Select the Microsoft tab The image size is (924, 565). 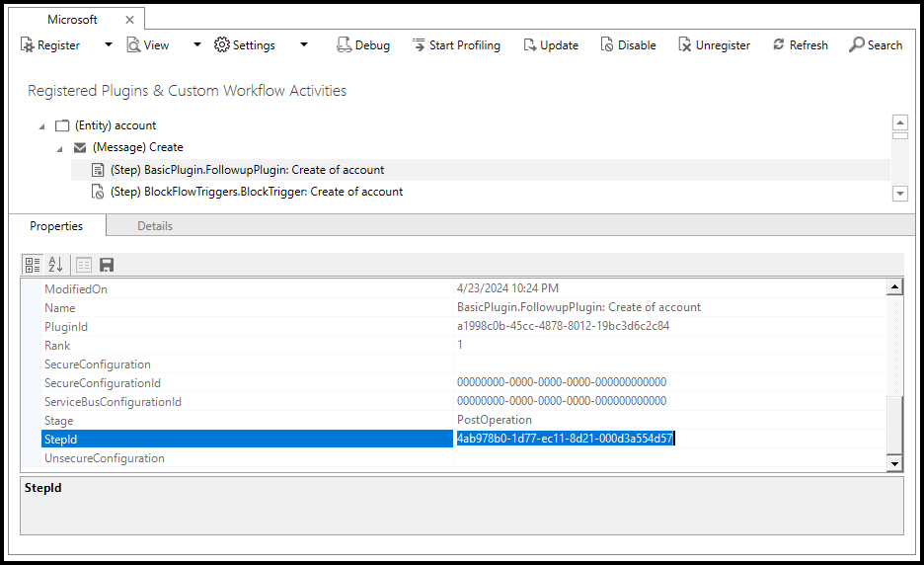[x=73, y=20]
